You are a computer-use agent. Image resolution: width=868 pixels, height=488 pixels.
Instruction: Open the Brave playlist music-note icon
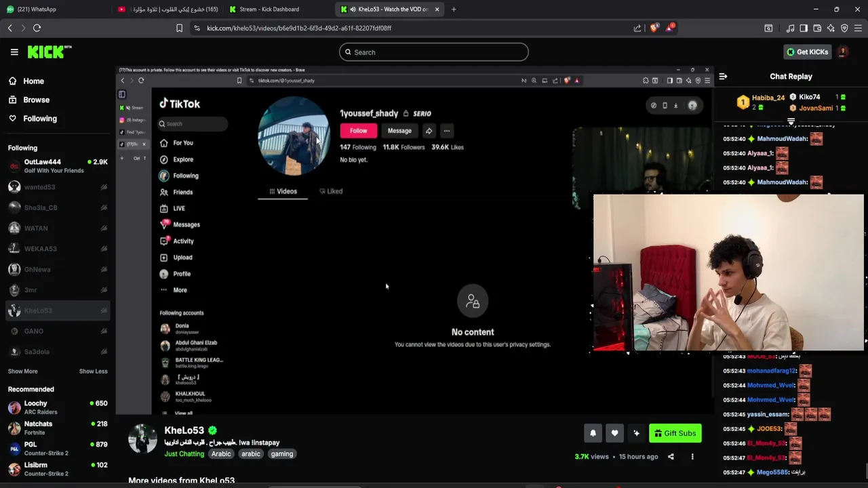[790, 28]
